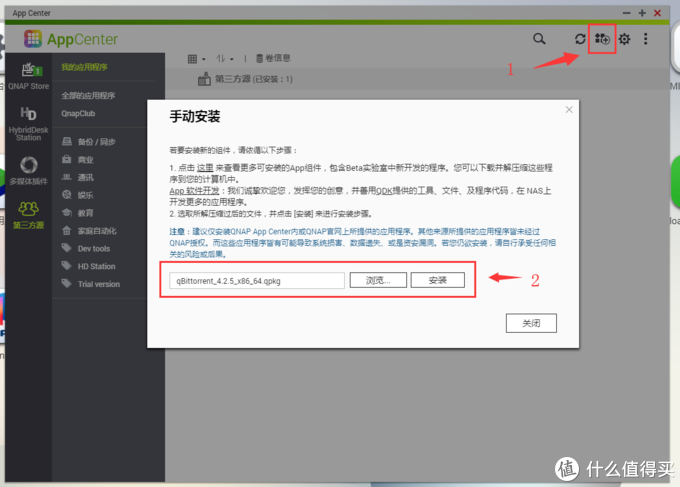Viewport: 680px width, 487px height.
Task: Click the AppCenter logo icon
Action: pos(33,39)
